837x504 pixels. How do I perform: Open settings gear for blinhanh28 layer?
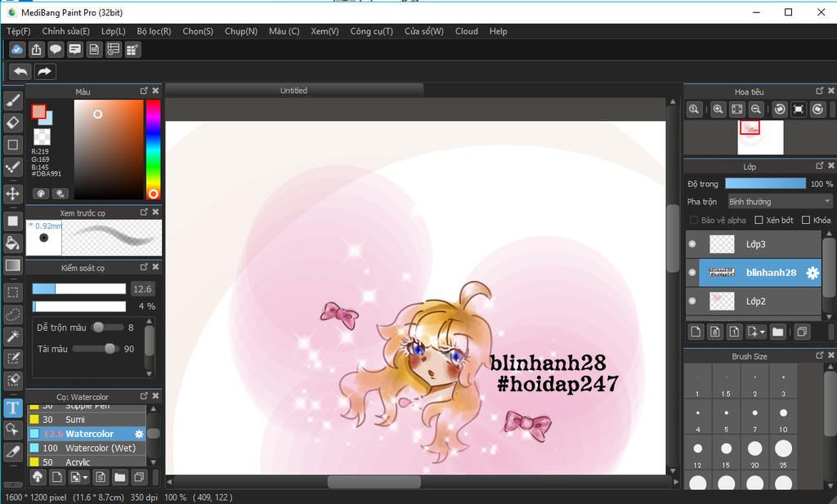[x=812, y=273]
